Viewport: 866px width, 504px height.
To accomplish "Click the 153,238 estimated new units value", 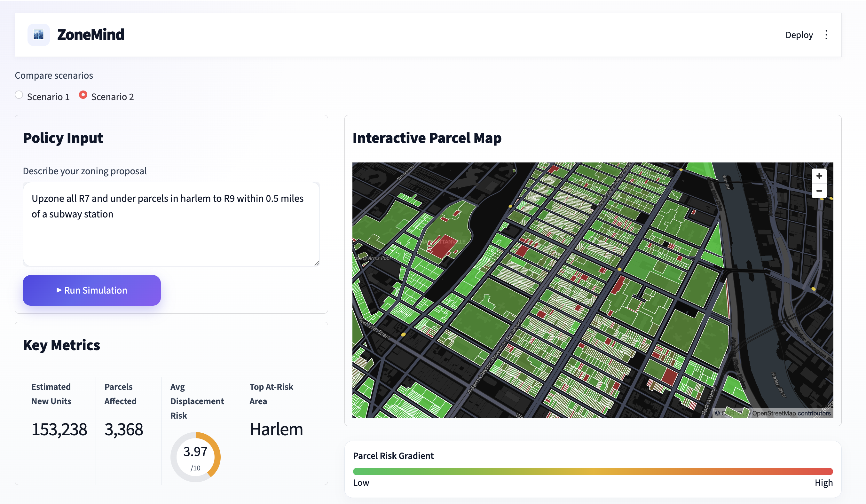I will click(59, 429).
